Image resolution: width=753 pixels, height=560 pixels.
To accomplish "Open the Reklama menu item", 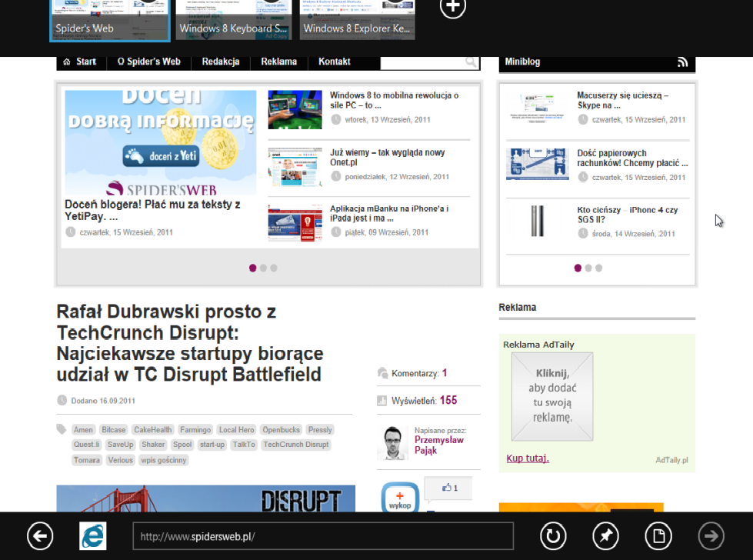I will click(279, 62).
